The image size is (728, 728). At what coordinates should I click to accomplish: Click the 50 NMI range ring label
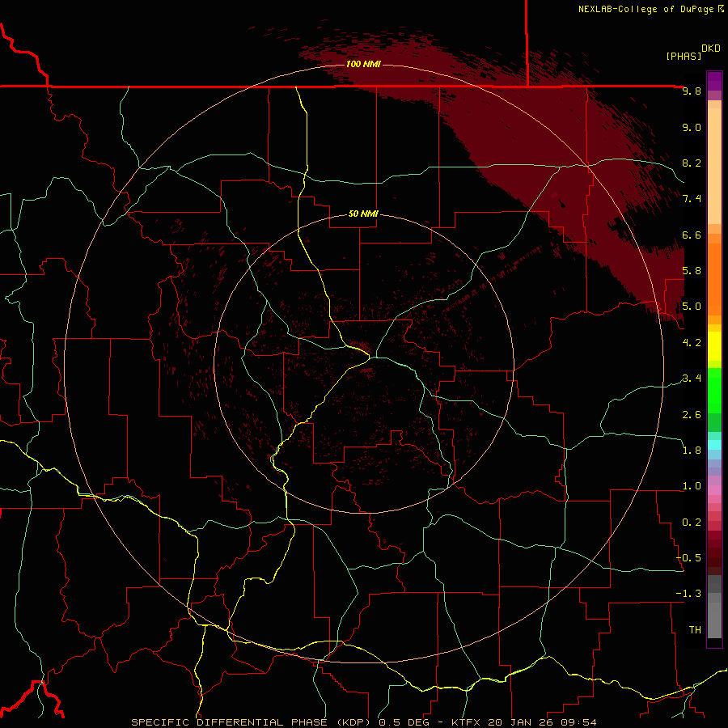[363, 214]
